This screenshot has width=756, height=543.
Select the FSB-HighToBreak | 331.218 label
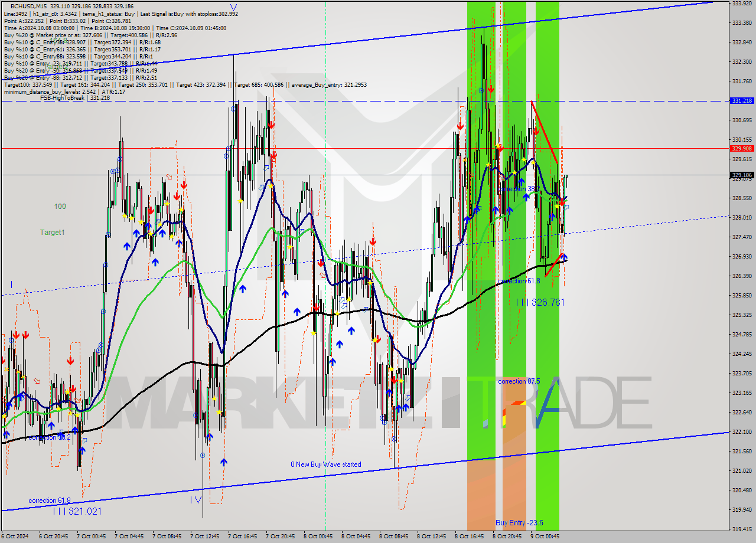pyautogui.click(x=75, y=98)
